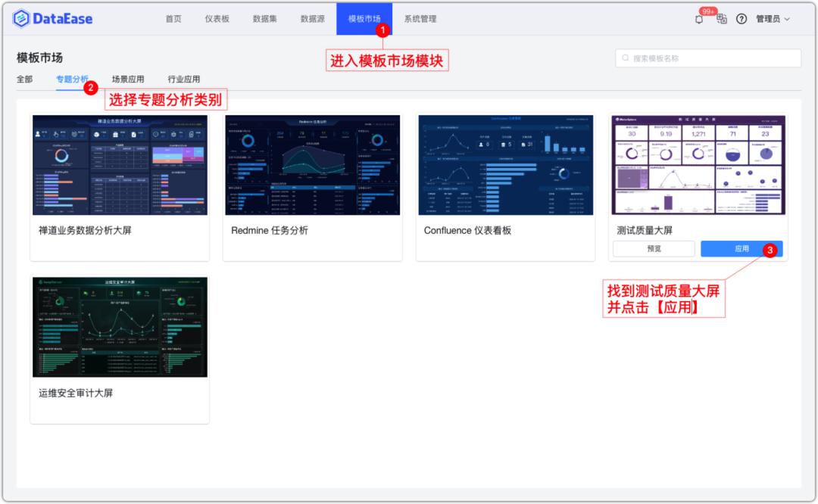
Task: Switch to the 首页 menu item
Action: point(173,18)
